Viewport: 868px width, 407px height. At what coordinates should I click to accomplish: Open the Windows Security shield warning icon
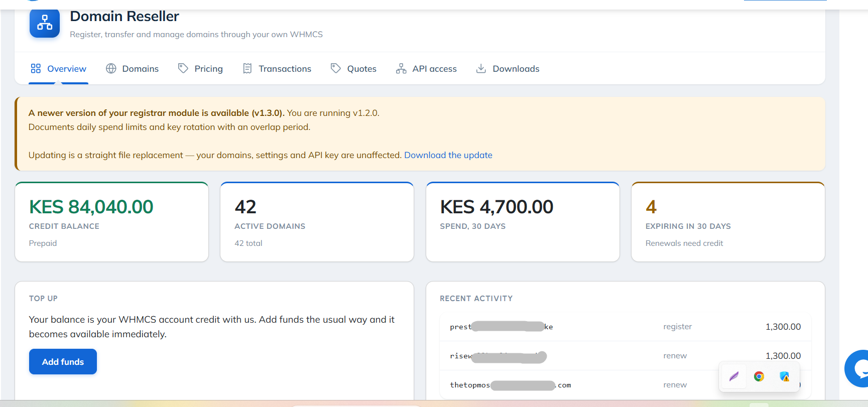[x=784, y=376]
